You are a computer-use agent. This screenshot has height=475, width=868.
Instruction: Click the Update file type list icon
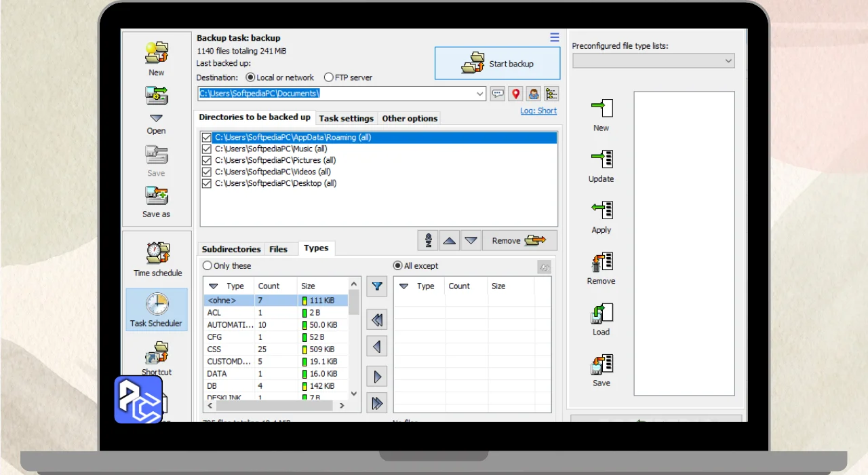(601, 159)
